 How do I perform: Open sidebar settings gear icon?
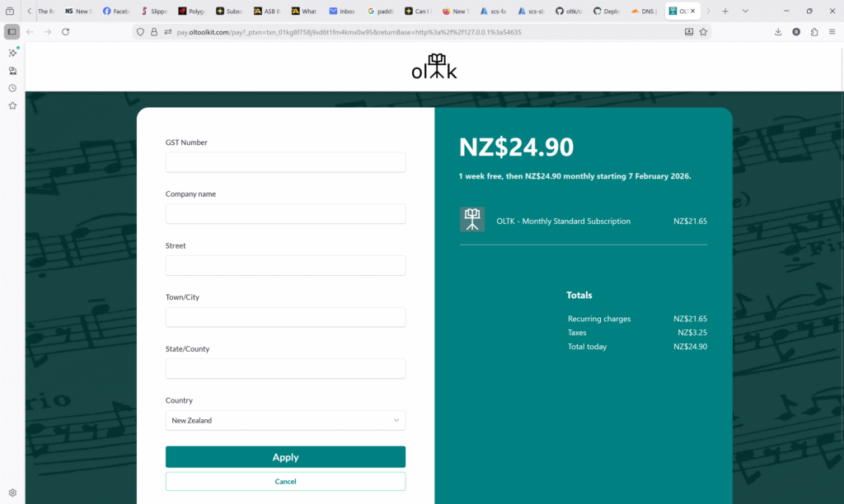click(x=12, y=492)
